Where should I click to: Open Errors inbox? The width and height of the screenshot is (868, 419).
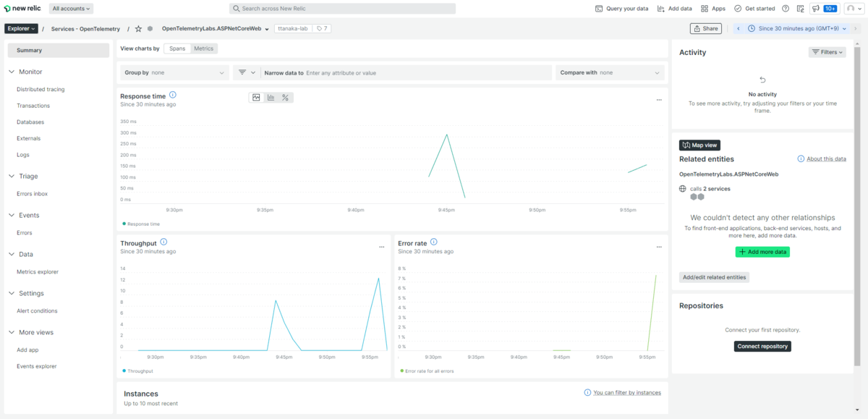[33, 194]
